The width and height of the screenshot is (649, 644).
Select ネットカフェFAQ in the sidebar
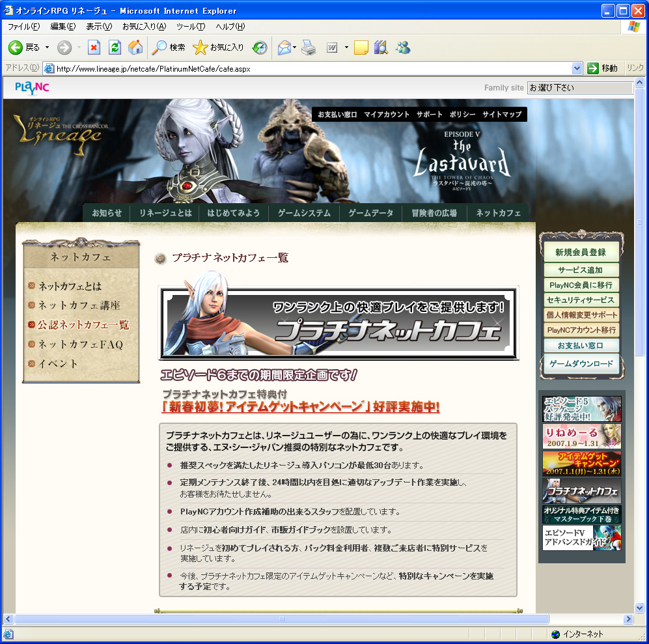(x=80, y=344)
